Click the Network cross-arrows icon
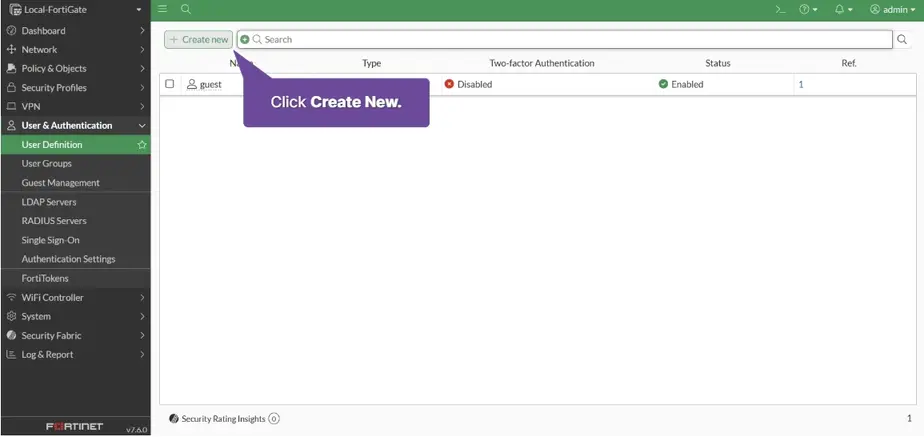This screenshot has height=437, width=924. (11, 49)
